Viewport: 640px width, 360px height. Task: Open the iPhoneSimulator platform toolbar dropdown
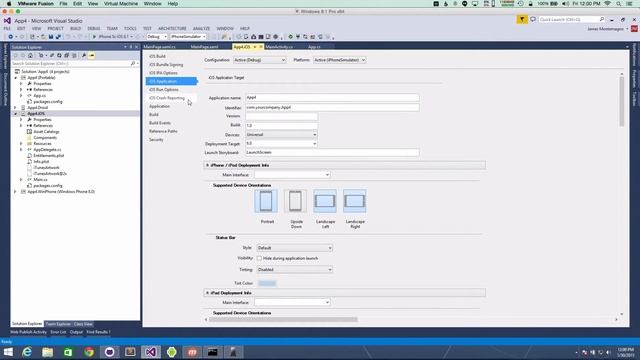(188, 37)
